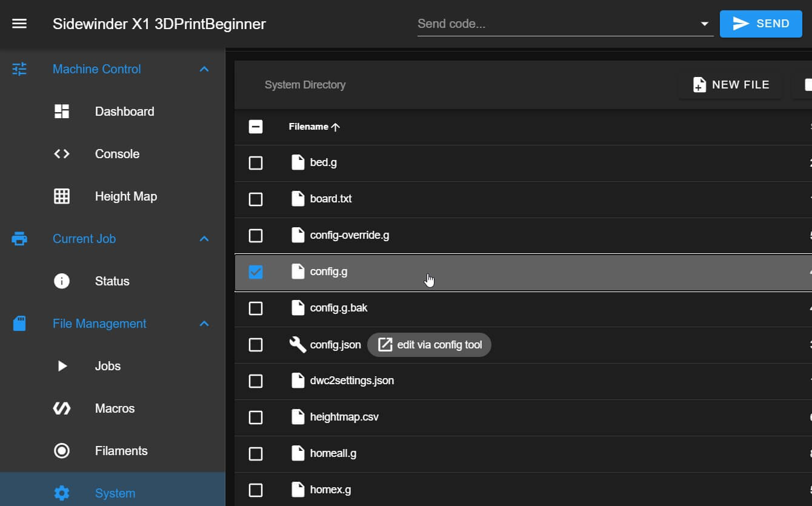The image size is (812, 506).
Task: Check the box for bed.g
Action: (256, 163)
